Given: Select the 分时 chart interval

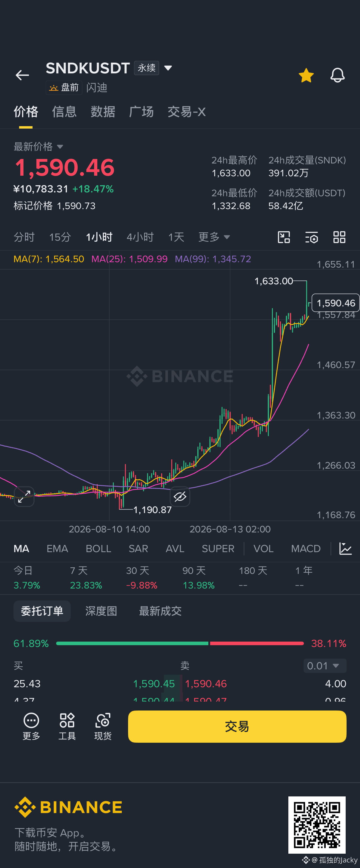Looking at the screenshot, I should point(24,237).
